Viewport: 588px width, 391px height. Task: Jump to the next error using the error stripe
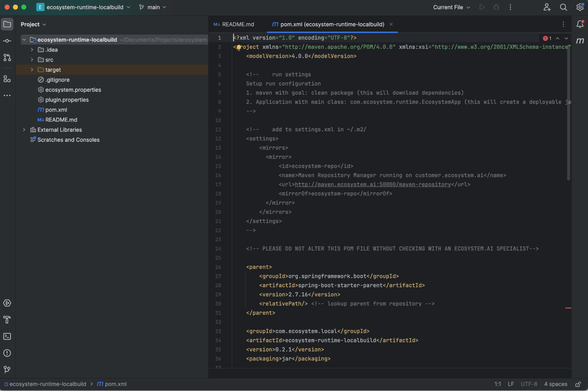(566, 38)
